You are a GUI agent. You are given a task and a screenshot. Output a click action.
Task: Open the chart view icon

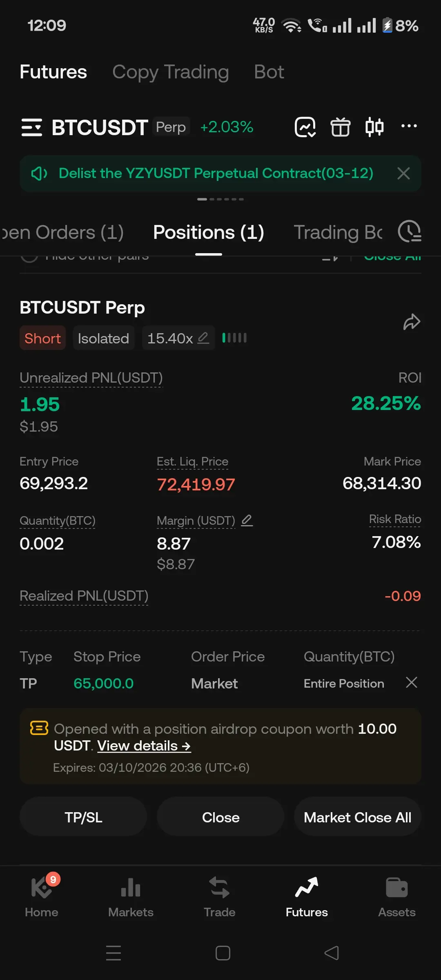[x=305, y=127]
